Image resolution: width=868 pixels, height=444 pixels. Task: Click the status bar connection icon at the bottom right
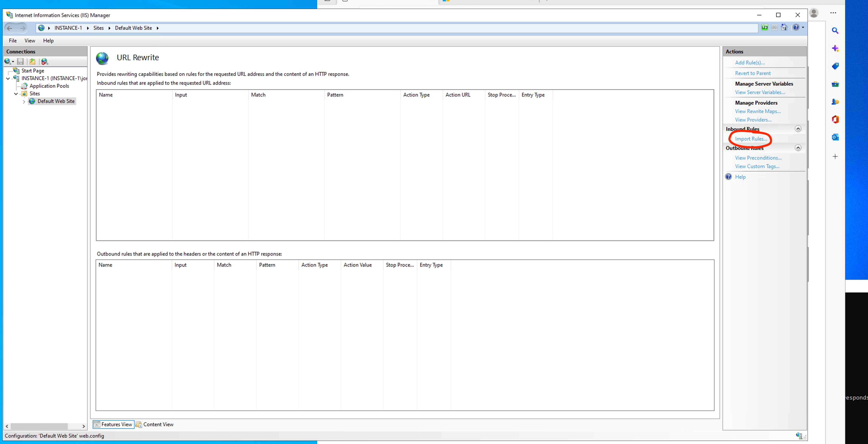[x=799, y=436]
